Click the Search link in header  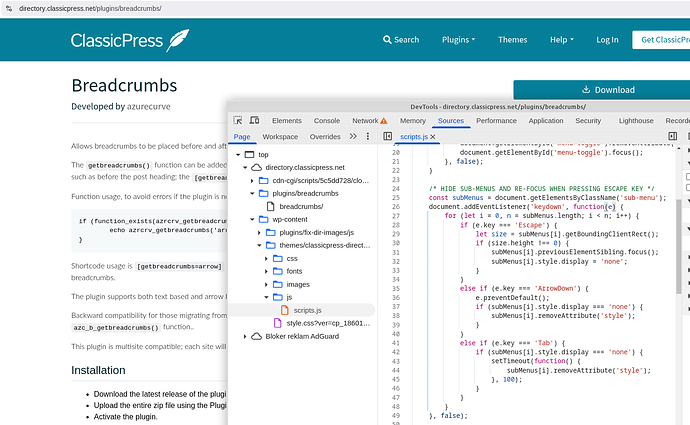[401, 40]
